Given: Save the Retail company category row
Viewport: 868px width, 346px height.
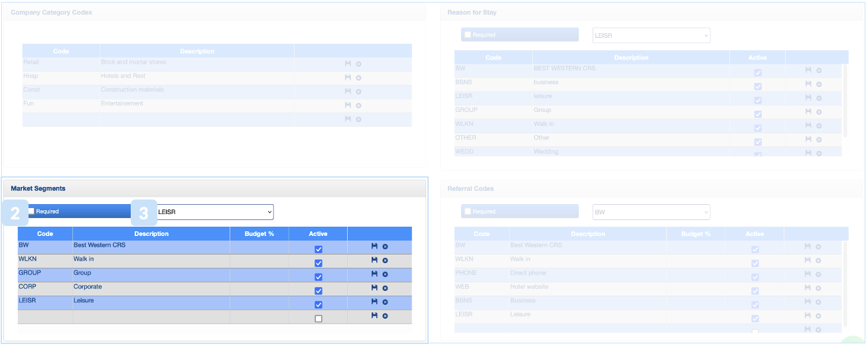Looking at the screenshot, I should (348, 64).
